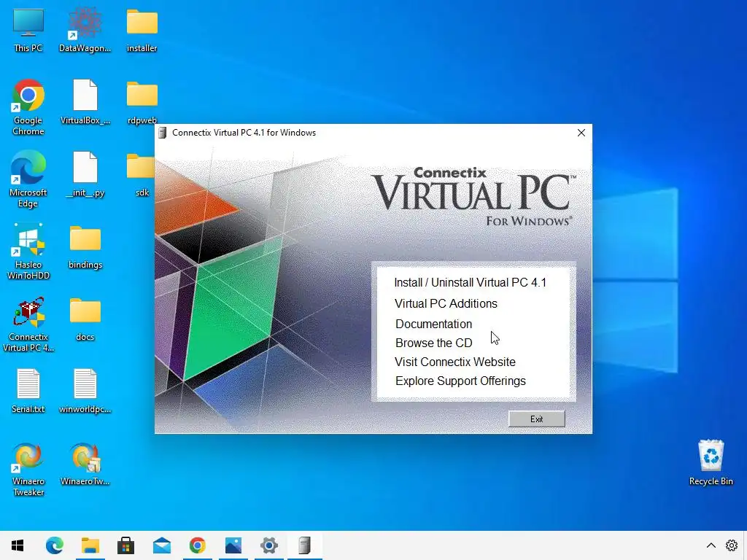
Task: Open Photos app from the taskbar
Action: point(233,545)
